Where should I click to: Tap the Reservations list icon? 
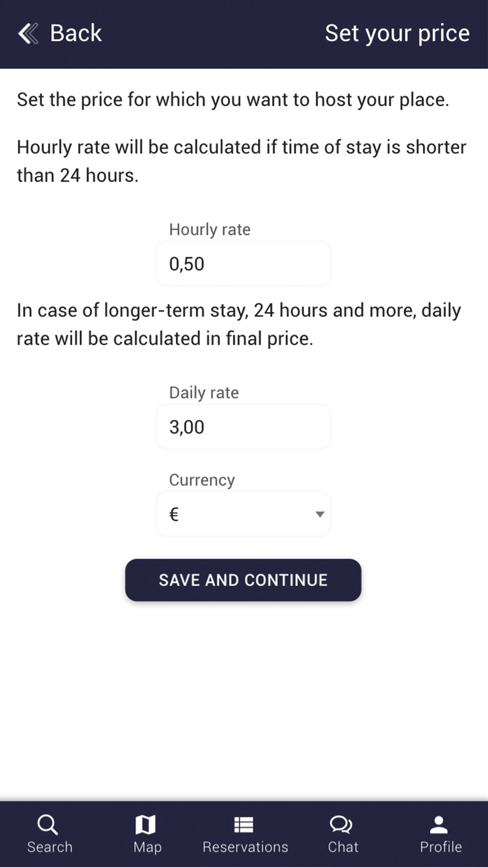244,825
